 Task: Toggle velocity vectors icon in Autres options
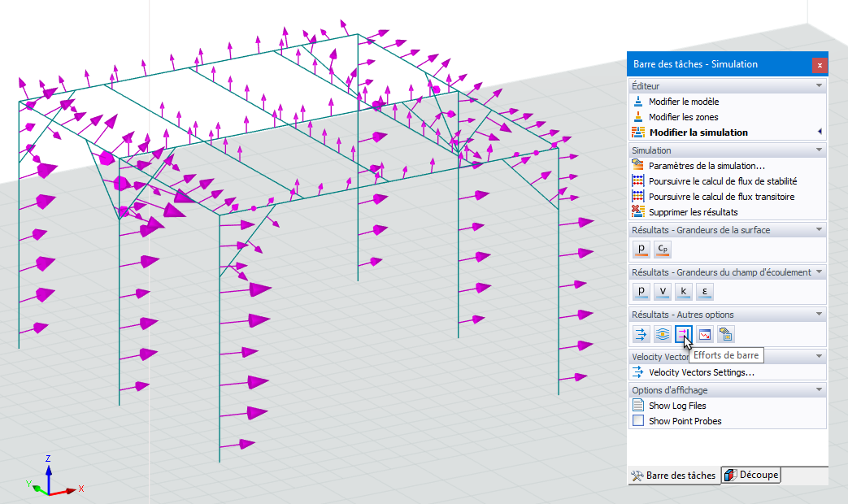[641, 334]
